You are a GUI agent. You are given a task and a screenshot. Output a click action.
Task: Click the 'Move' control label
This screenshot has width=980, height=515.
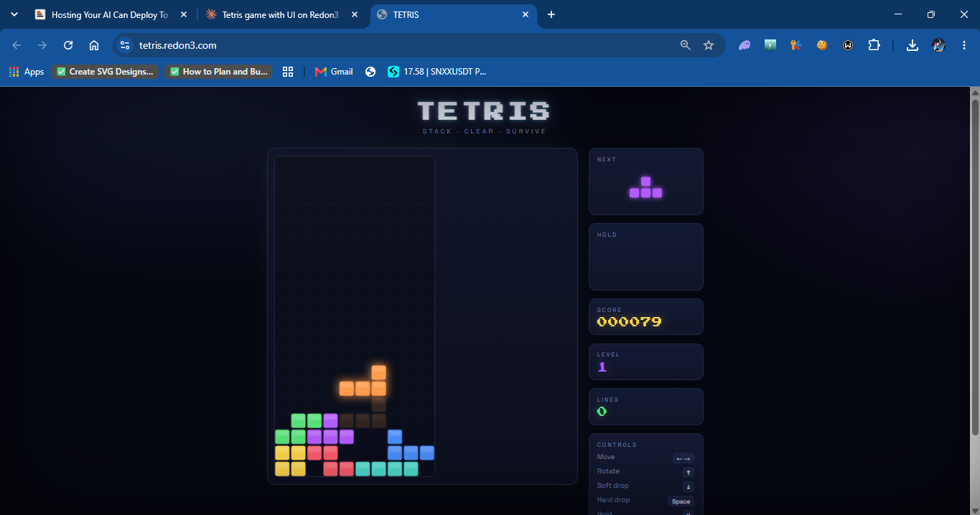pyautogui.click(x=606, y=457)
